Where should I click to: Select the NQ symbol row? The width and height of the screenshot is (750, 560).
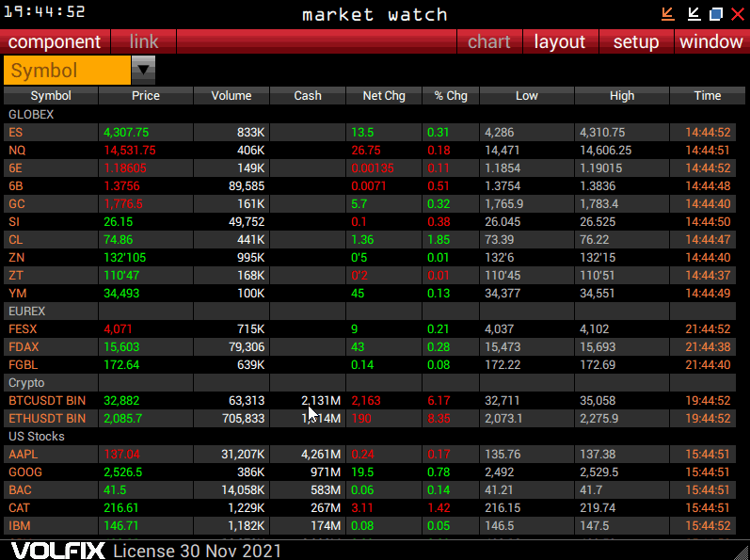[x=370, y=151]
